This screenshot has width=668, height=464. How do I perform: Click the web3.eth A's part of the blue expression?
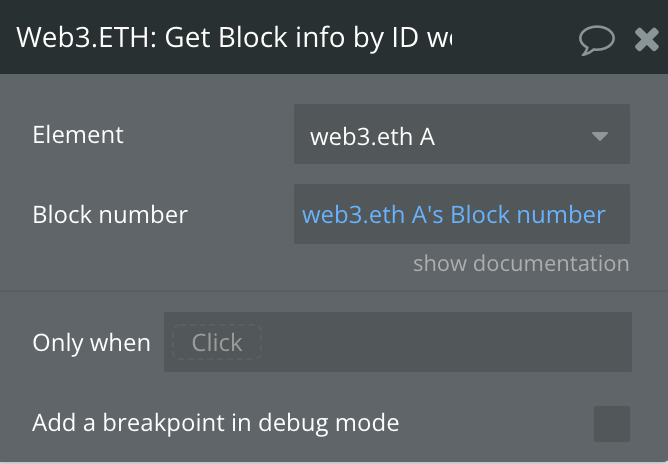(373, 214)
